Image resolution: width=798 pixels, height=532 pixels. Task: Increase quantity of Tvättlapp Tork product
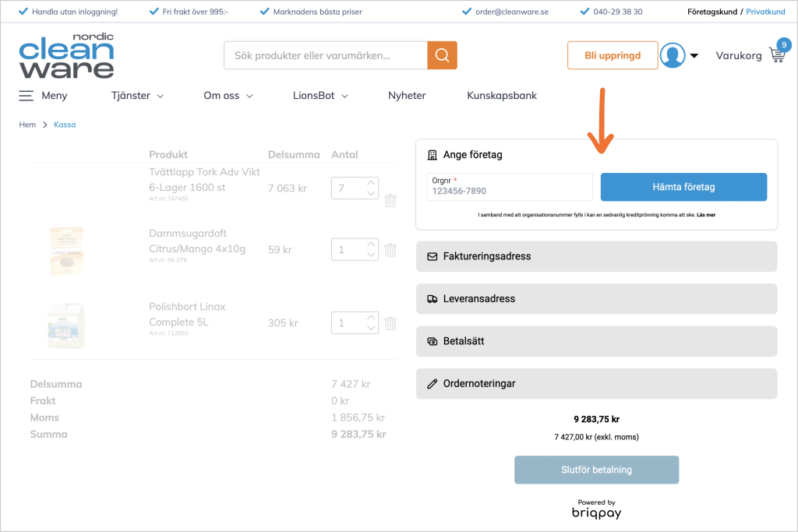pyautogui.click(x=371, y=182)
